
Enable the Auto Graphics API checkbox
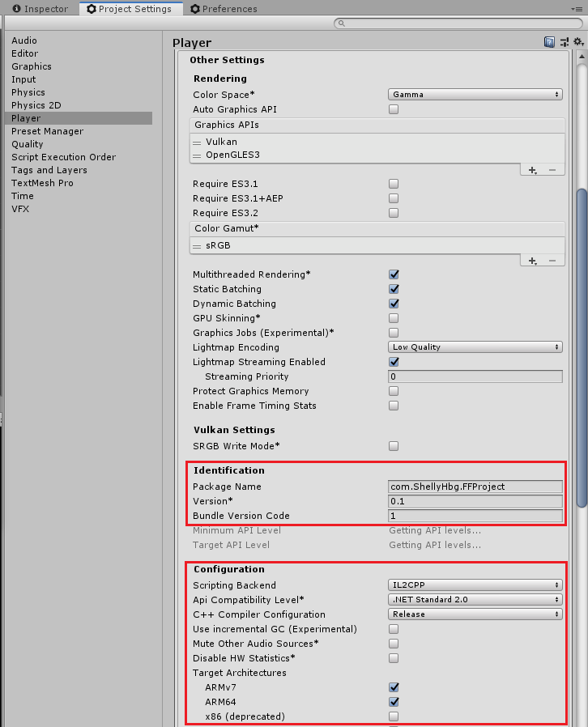(394, 109)
